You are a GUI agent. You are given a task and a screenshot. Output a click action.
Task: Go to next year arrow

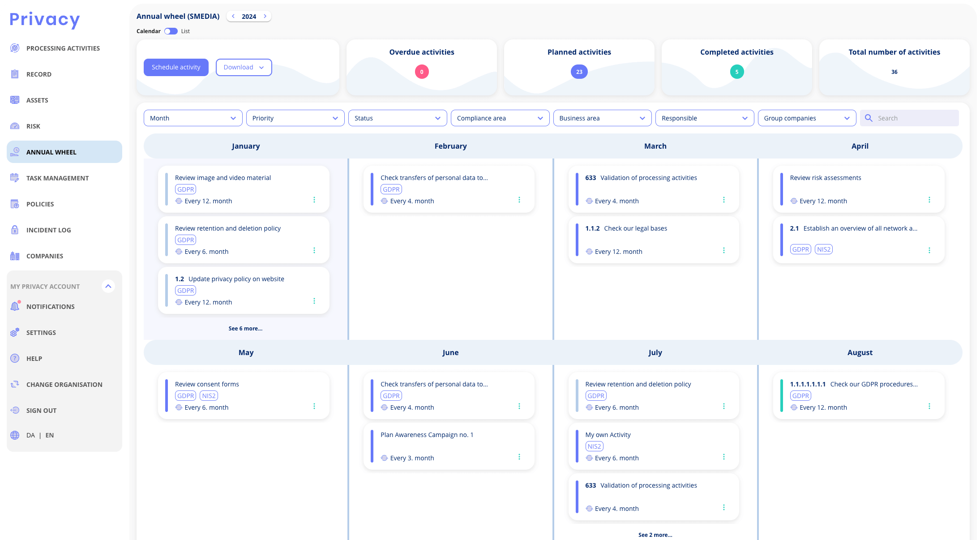coord(265,16)
